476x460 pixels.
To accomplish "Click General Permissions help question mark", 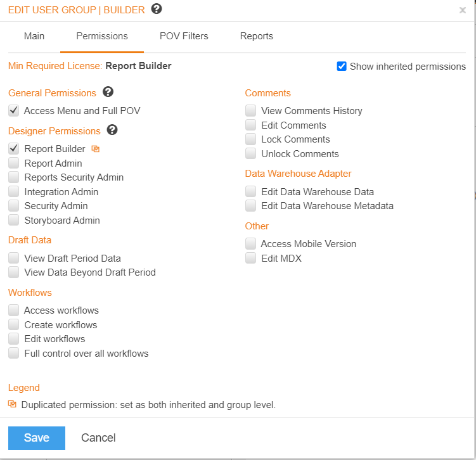I will [x=108, y=92].
